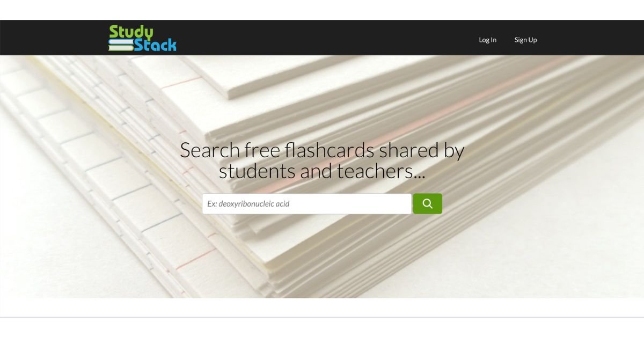Click the white area below the hero image
The height and width of the screenshot is (337, 644).
[x=322, y=307]
